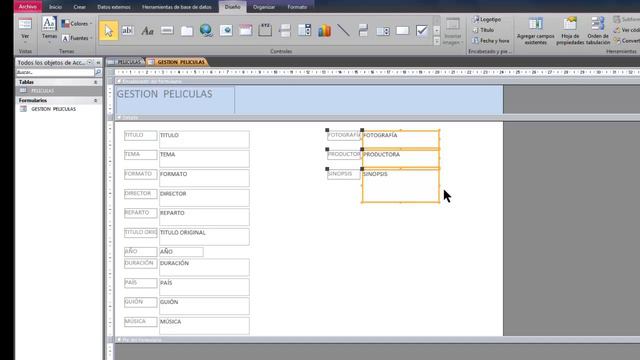This screenshot has width=640, height=360.
Task: Open the Hoja de propiedades panel
Action: coord(570,31)
